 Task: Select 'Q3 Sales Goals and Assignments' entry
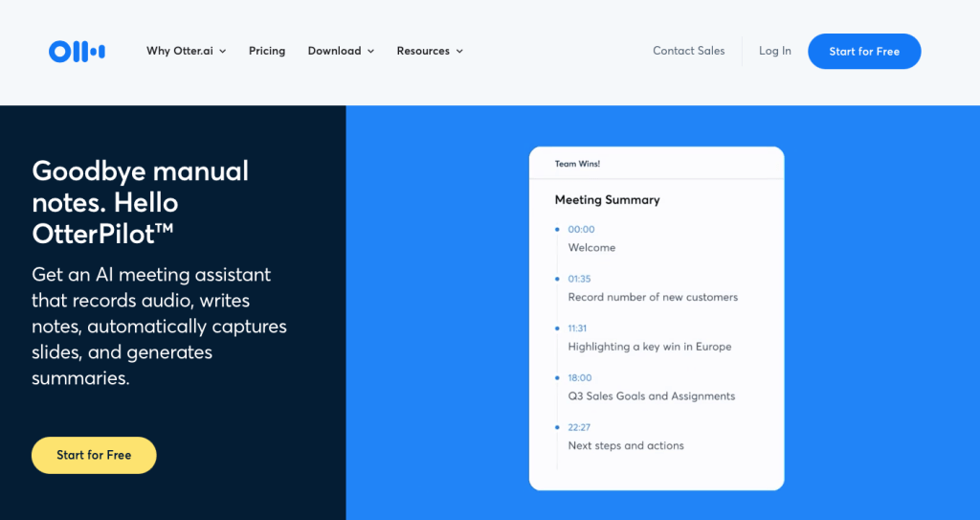point(651,396)
